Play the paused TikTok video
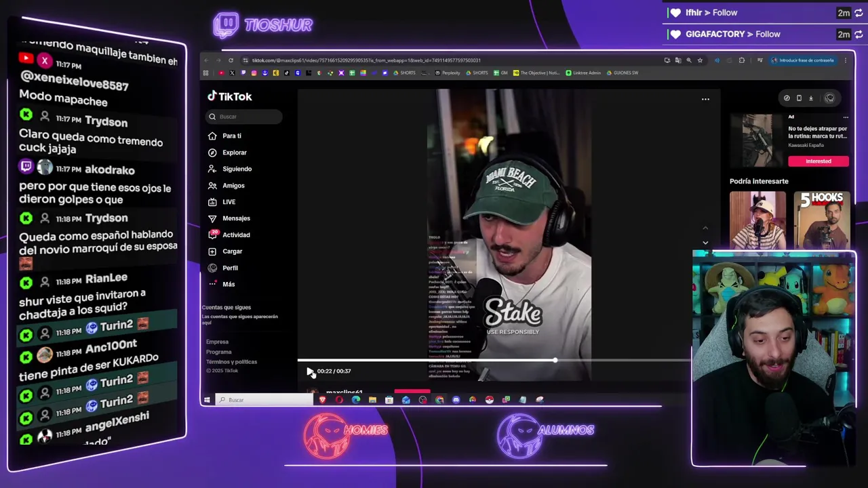Viewport: 868px width, 488px height. point(310,371)
